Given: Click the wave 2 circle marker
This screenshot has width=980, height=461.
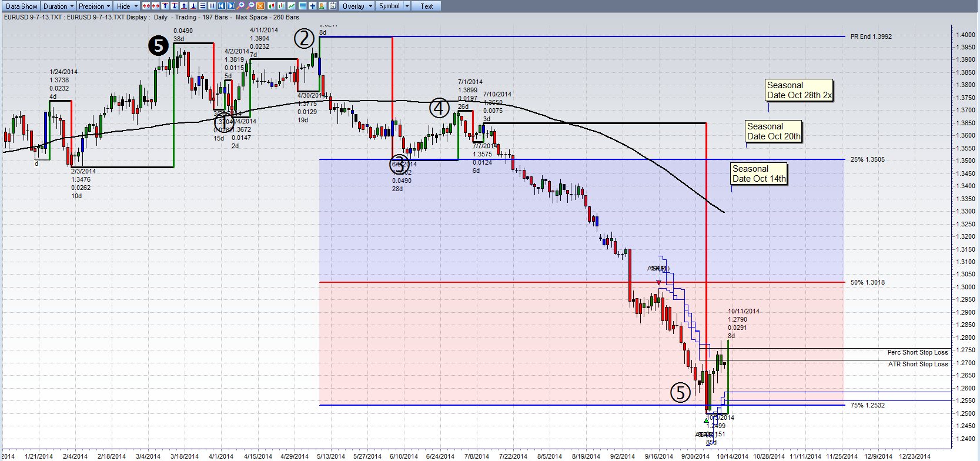Looking at the screenshot, I should (304, 39).
